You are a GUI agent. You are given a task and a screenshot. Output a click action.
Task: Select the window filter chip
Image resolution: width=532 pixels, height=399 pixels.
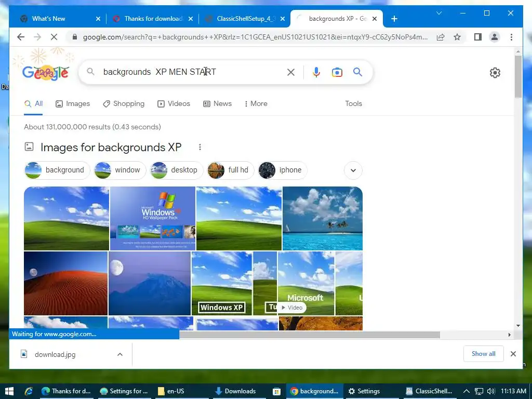click(120, 170)
